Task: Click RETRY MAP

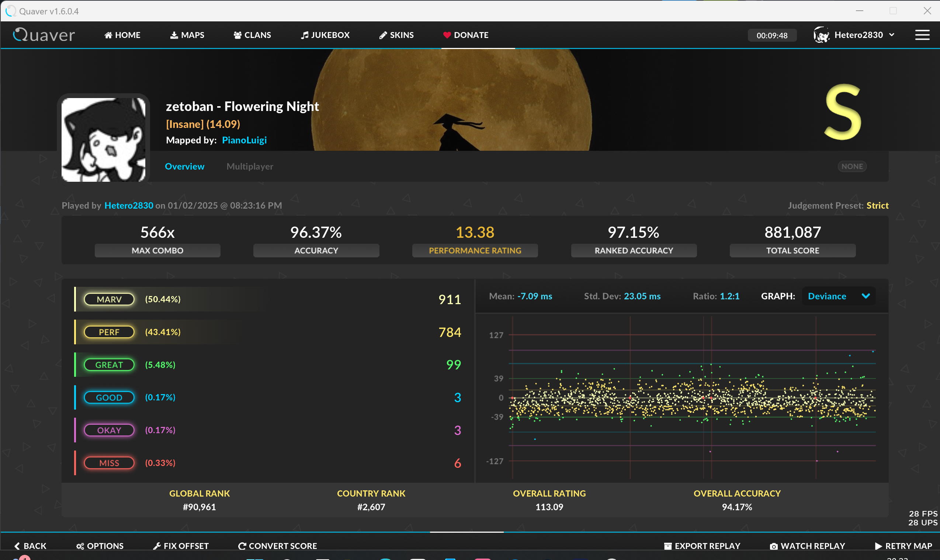Action: coord(903,546)
